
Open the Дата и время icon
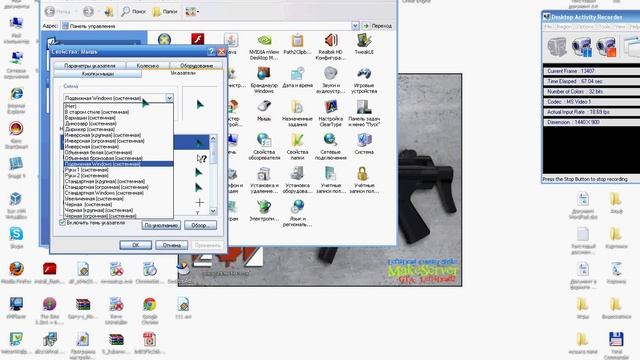(x=297, y=78)
